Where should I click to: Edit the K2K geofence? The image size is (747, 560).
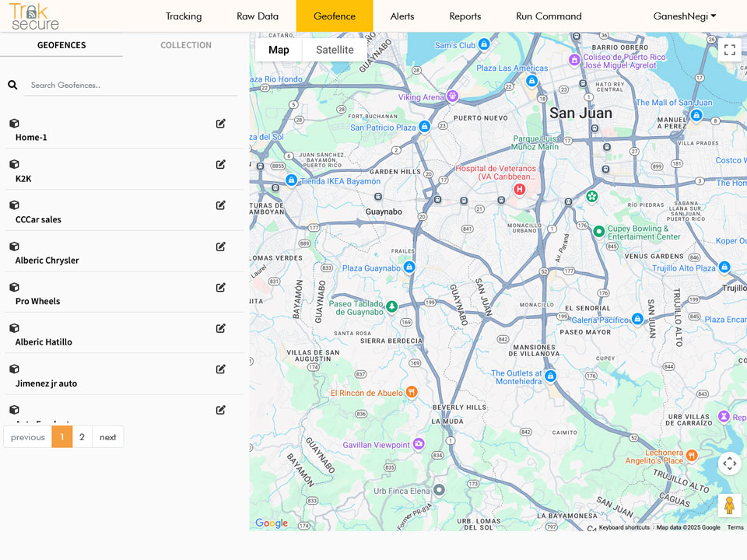(221, 164)
